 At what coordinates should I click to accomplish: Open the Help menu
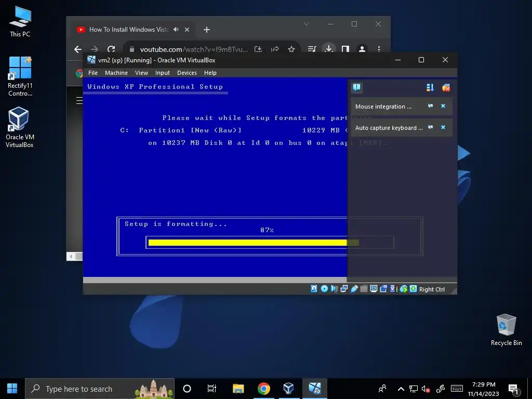[210, 73]
